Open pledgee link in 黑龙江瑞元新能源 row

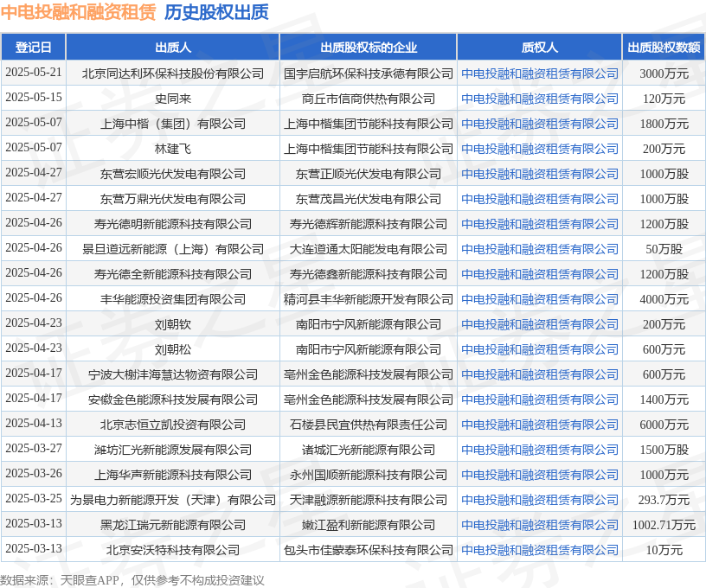[x=539, y=525]
